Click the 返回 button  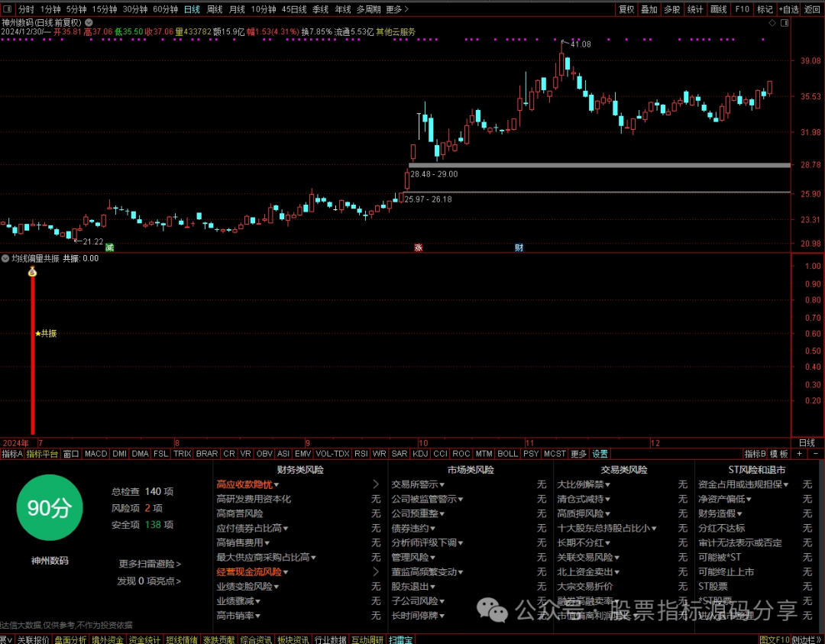(812, 9)
